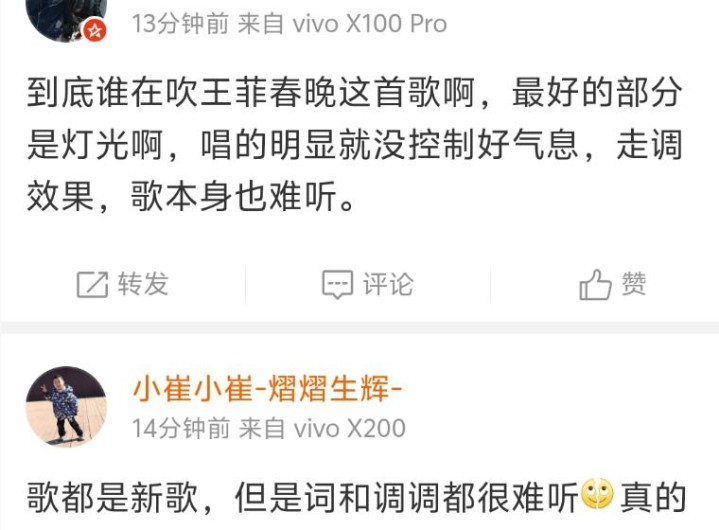Tap the thumbs-up like icon

(595, 284)
